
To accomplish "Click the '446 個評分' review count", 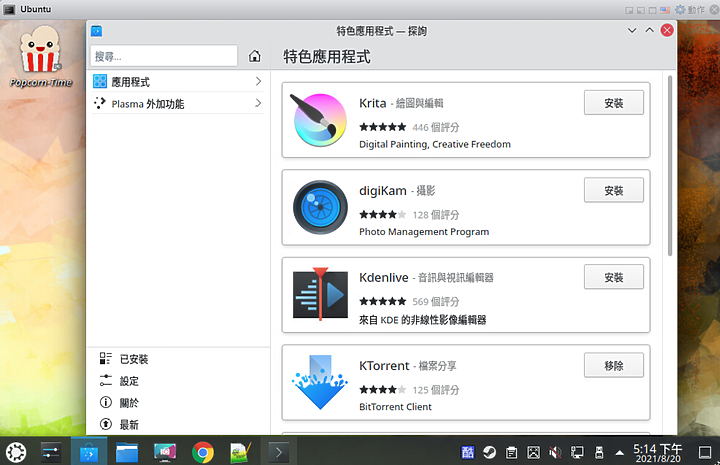I will click(435, 127).
